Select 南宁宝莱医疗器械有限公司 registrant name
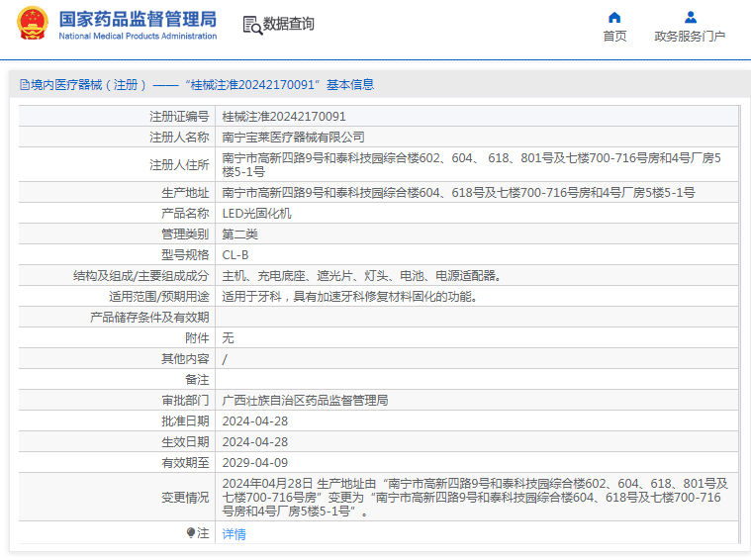 click(294, 138)
